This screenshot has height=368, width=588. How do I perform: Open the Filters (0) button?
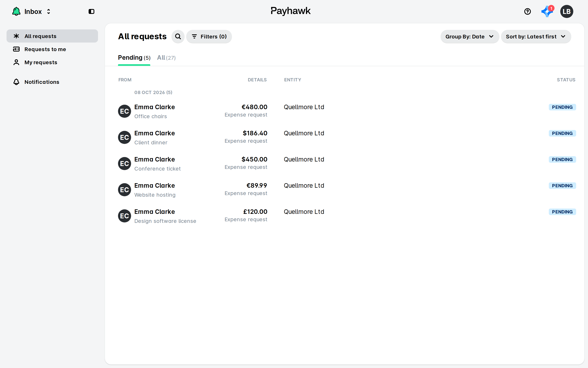click(209, 37)
